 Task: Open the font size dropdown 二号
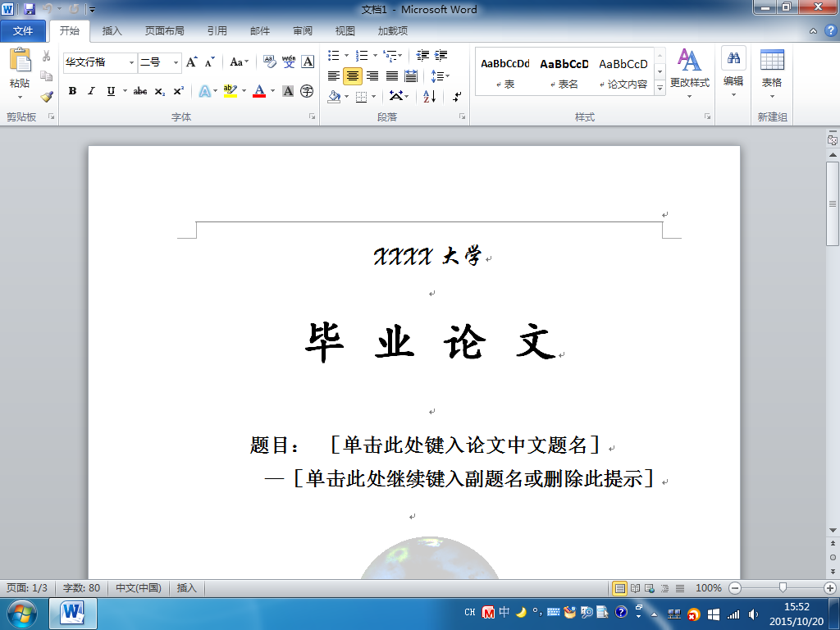click(176, 62)
